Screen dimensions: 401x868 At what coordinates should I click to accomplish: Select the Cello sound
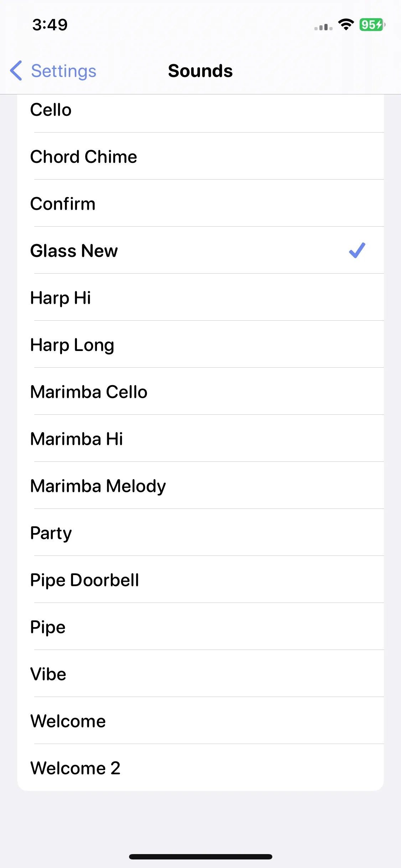click(200, 109)
